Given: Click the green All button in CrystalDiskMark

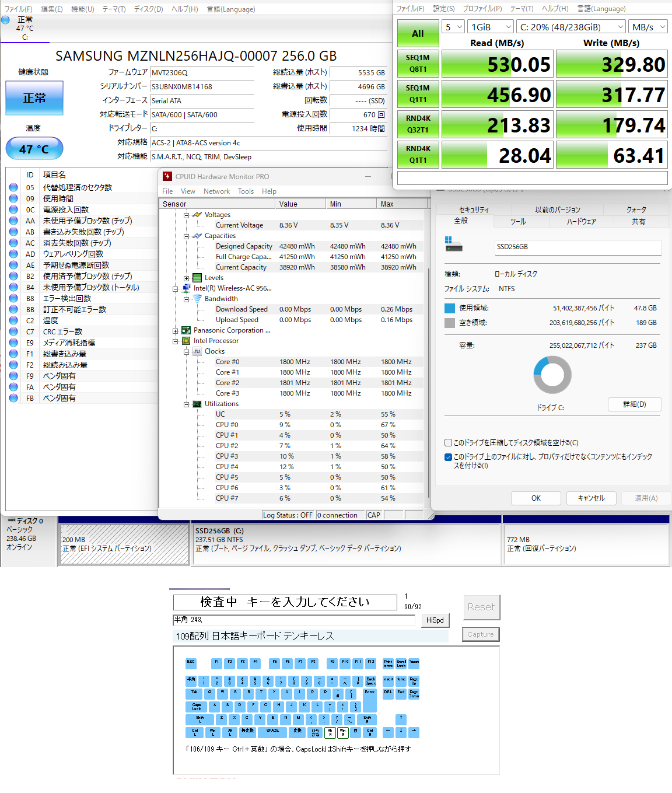Looking at the screenshot, I should [x=418, y=33].
